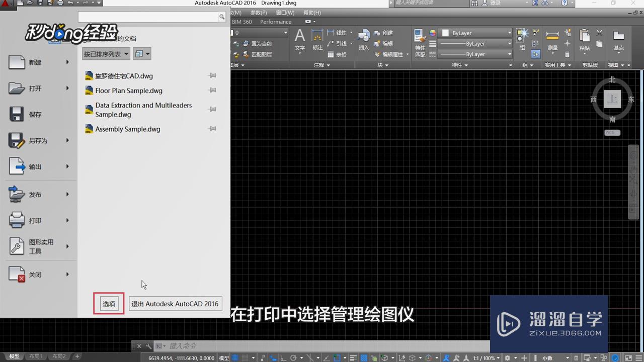Open the 按已排序列表 sorting dropdown
Screen dimensions: 644x362
click(x=106, y=53)
